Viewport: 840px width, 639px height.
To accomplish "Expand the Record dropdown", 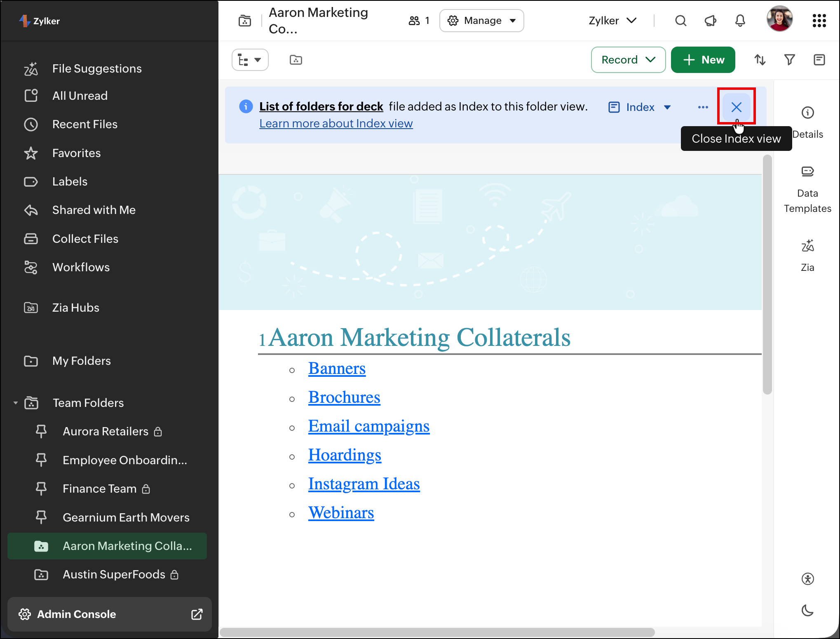I will 628,60.
